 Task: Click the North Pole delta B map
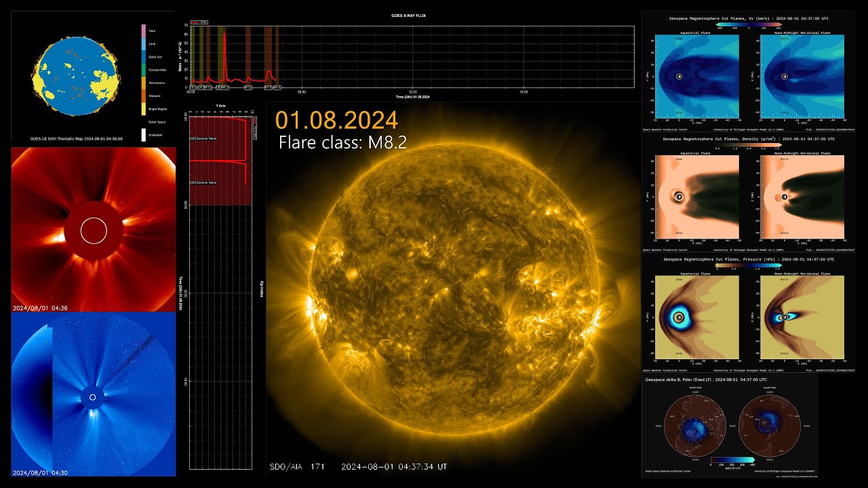(696, 424)
